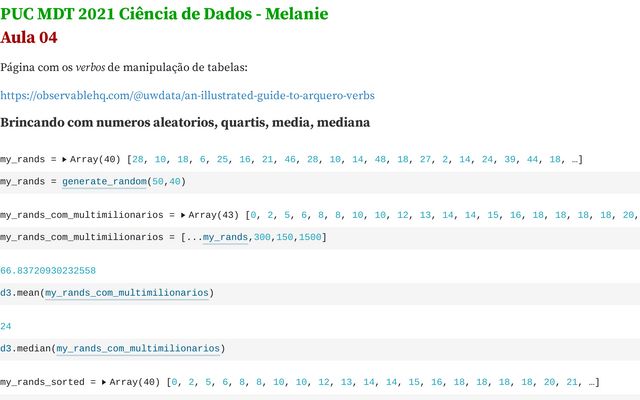Edit the d3.median code cell
Screen dimensions: 640x400
coord(320,349)
